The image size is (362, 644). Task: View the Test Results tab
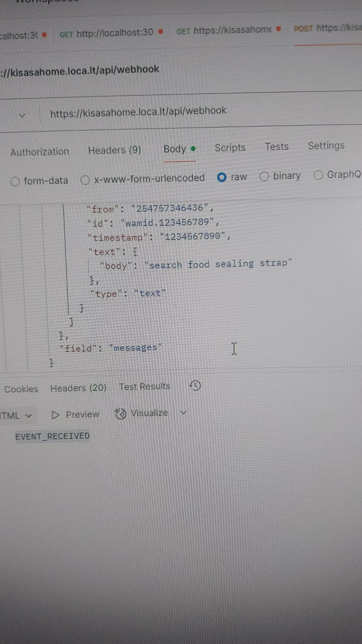[x=145, y=386]
